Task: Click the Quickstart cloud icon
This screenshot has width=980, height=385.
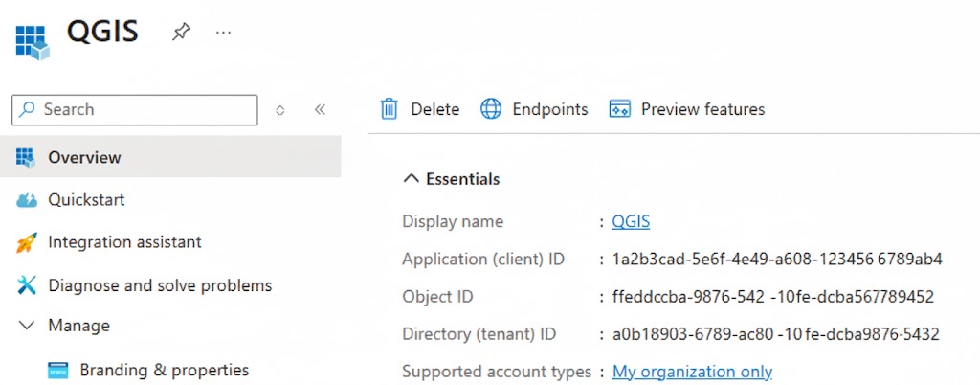Action: point(26,200)
